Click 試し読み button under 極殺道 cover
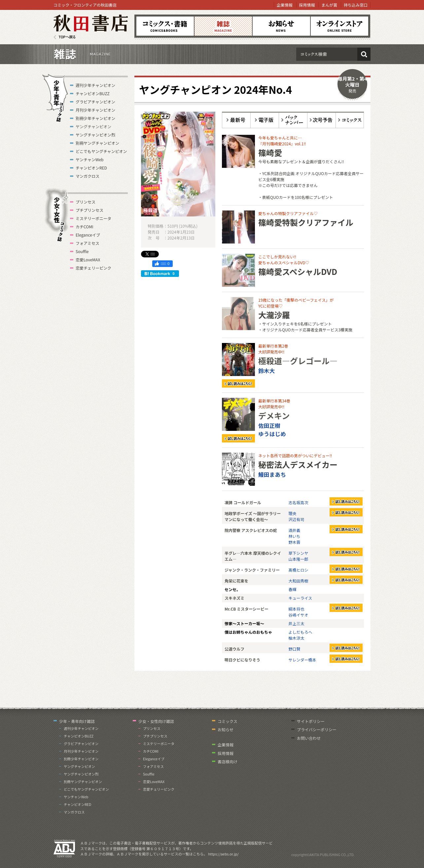 coord(238,384)
